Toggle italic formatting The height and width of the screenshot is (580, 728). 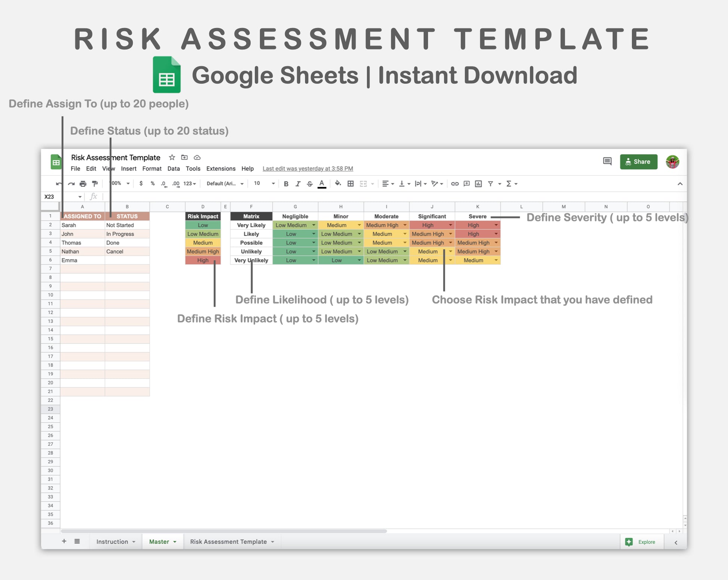298,184
